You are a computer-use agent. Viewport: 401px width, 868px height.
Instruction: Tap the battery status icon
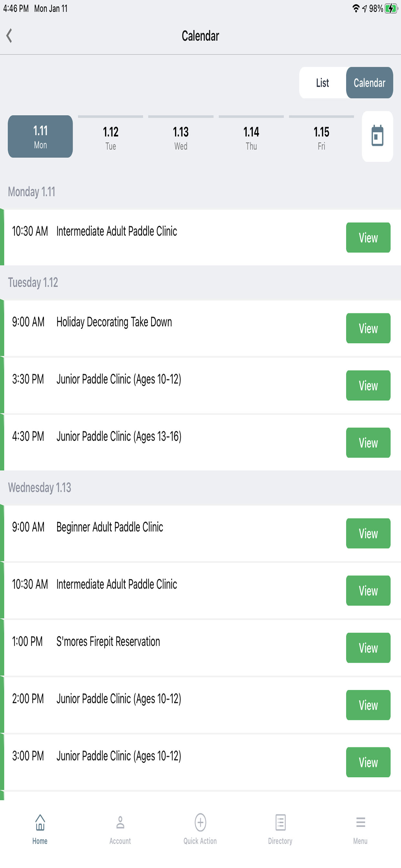(x=391, y=8)
